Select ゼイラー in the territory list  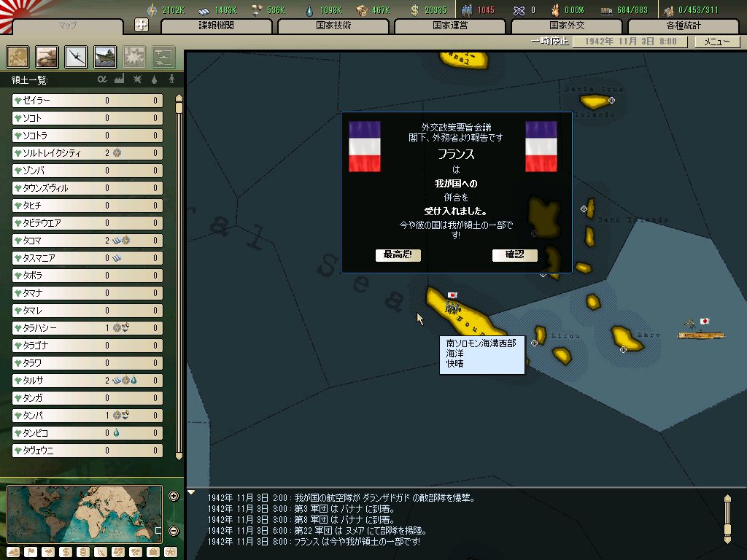(x=88, y=101)
